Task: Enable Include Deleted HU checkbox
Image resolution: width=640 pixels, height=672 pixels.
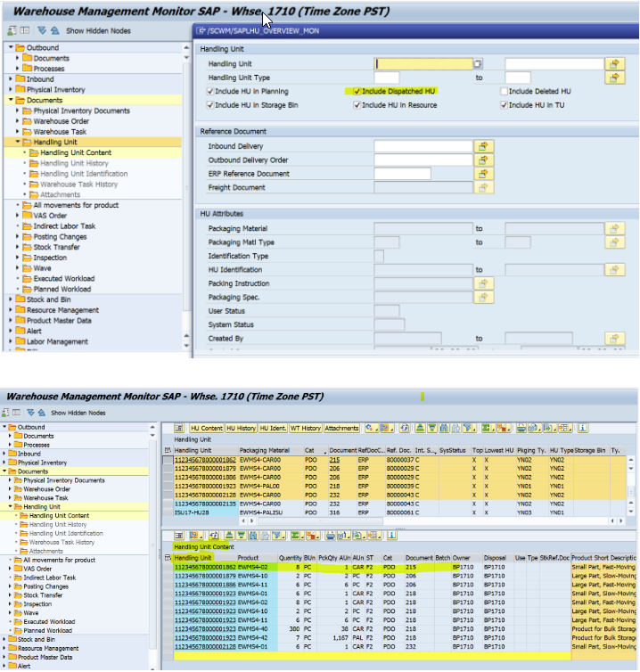Action: pos(505,91)
